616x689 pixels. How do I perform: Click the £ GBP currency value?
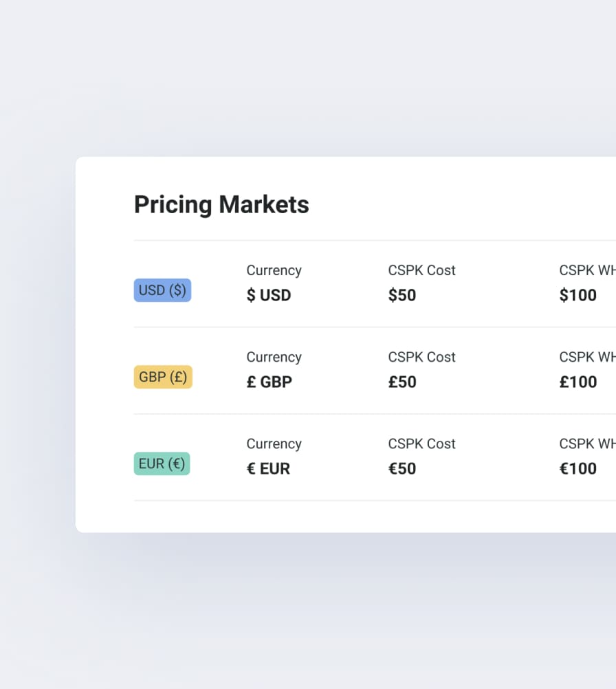(x=269, y=382)
